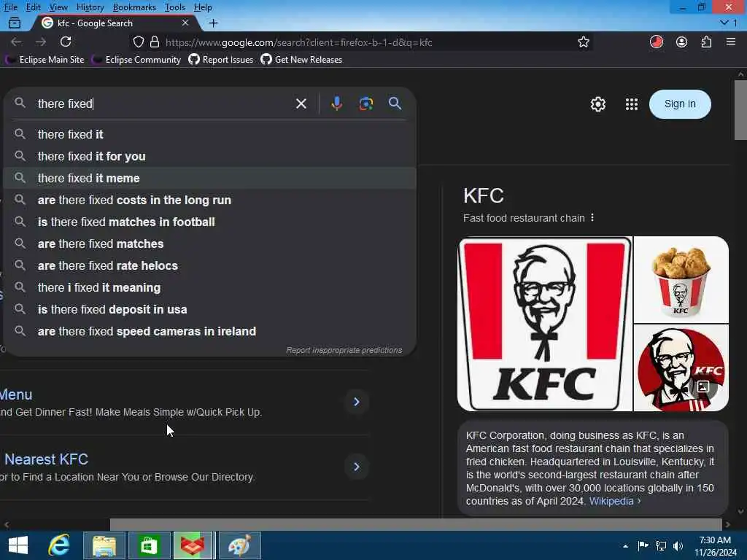The width and height of the screenshot is (747, 560).
Task: Open Get New Releases bookmark
Action: (301, 60)
